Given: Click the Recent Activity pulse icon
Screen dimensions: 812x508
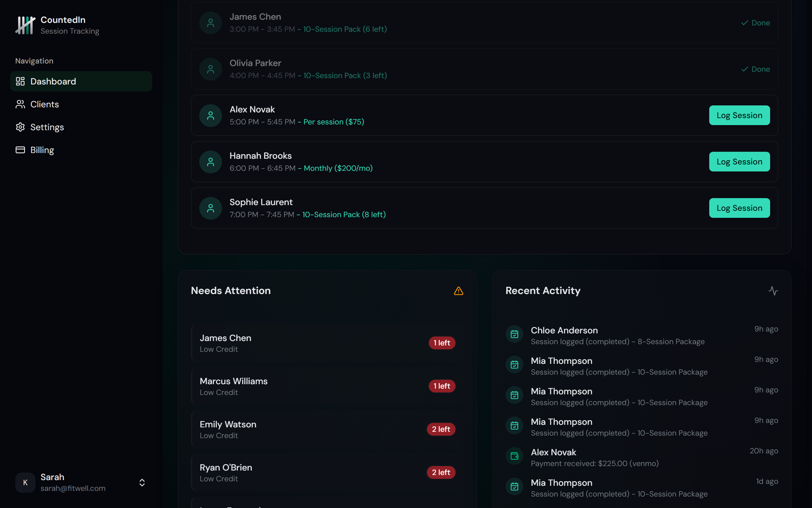Looking at the screenshot, I should [773, 291].
